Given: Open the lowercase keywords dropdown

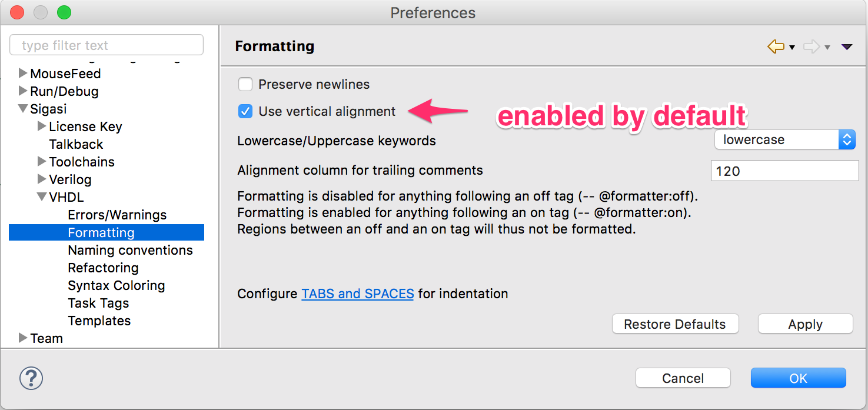Looking at the screenshot, I should coord(784,140).
